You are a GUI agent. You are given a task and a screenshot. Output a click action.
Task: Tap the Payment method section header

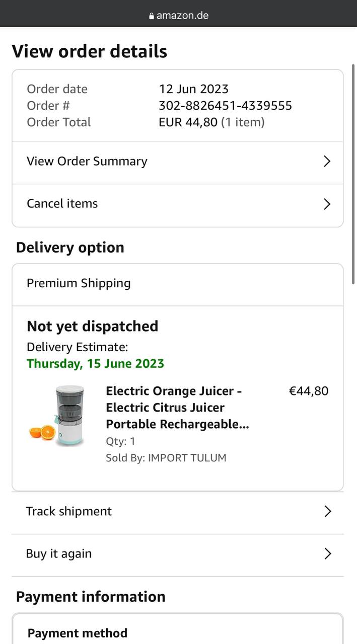(x=78, y=633)
